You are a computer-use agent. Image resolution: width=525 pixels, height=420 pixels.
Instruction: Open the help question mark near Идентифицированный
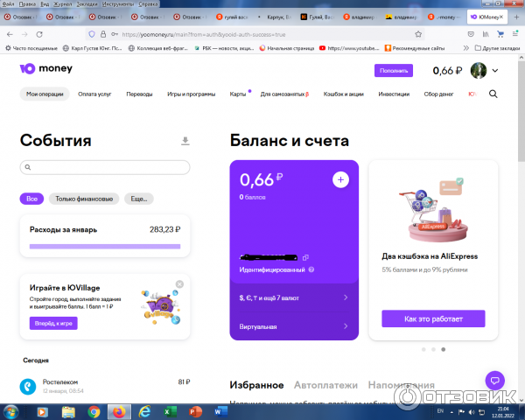point(311,269)
